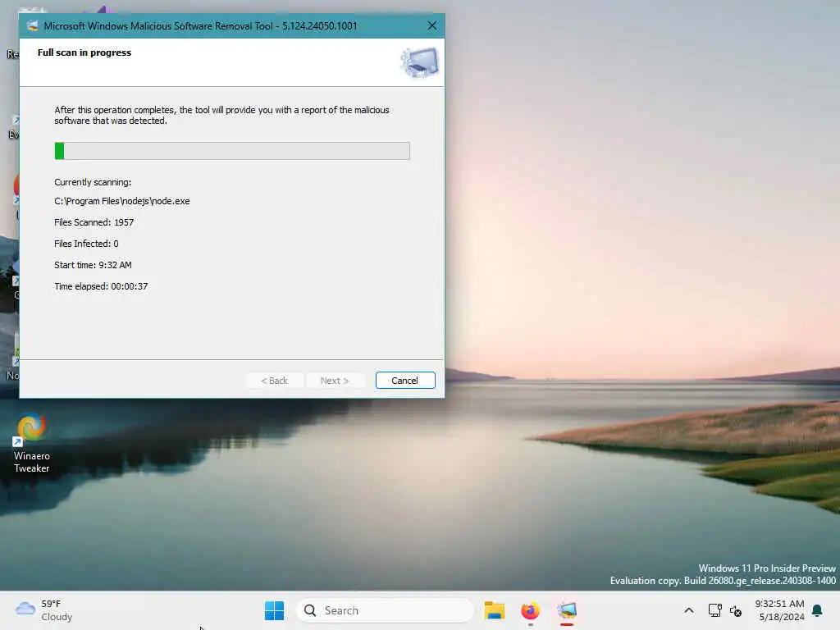Click 'Time elapsed: 00:00:37' text

pyautogui.click(x=101, y=286)
